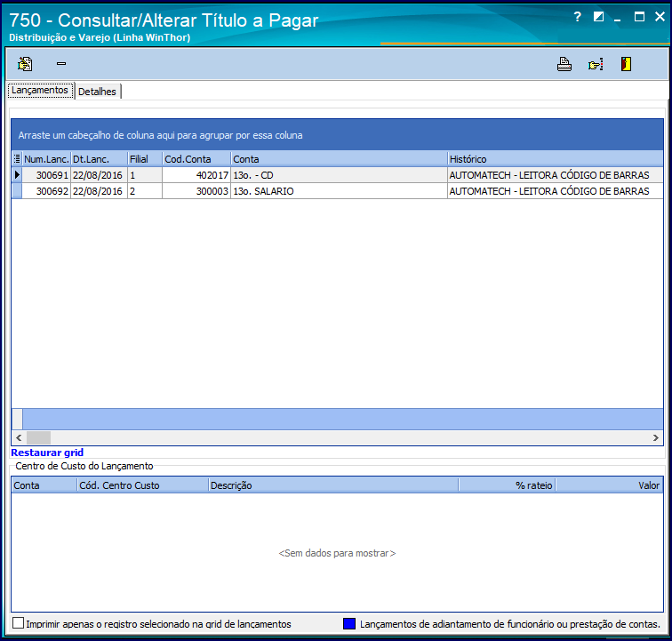Sort by Filial column header
This screenshot has height=641, width=672.
(x=145, y=159)
